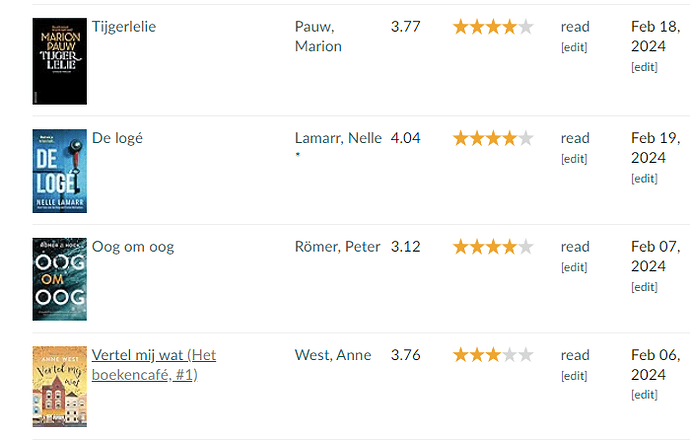This screenshot has width=690, height=440.
Task: Edit the Feb 19, 2024 read date
Action: point(644,178)
